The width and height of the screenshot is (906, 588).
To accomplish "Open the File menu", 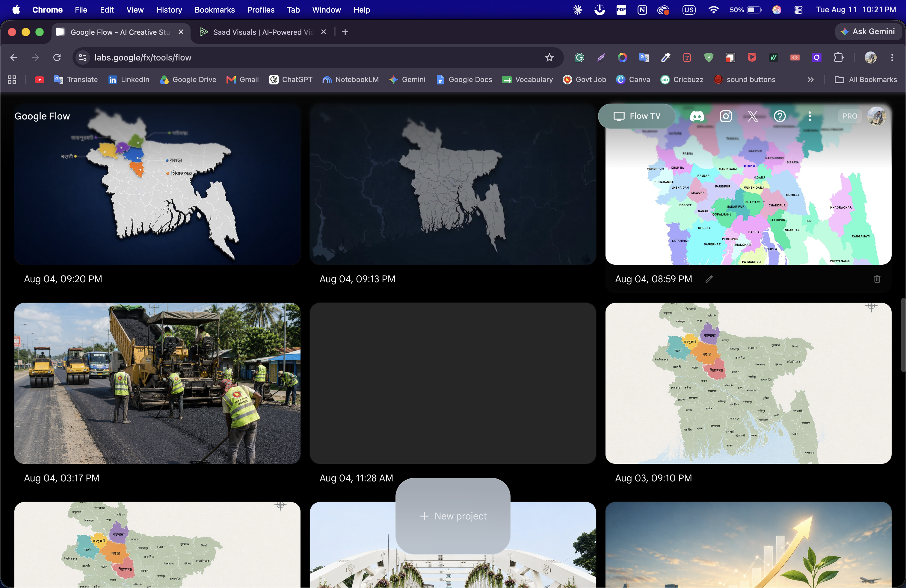I will click(x=81, y=10).
